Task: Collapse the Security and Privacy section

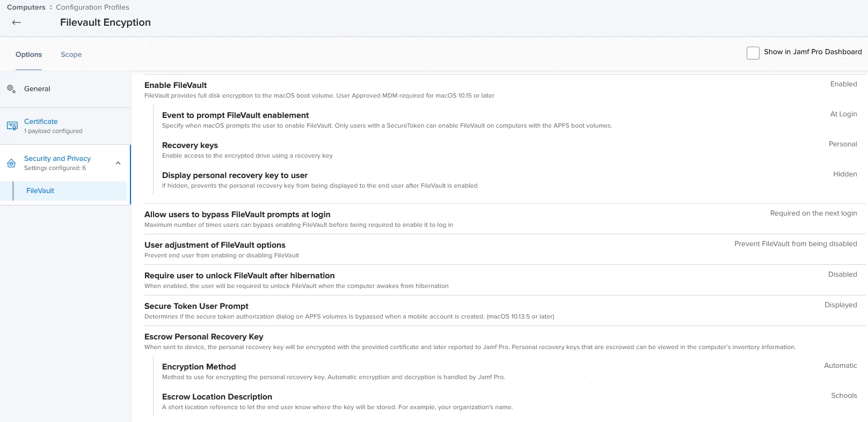Action: coord(118,163)
